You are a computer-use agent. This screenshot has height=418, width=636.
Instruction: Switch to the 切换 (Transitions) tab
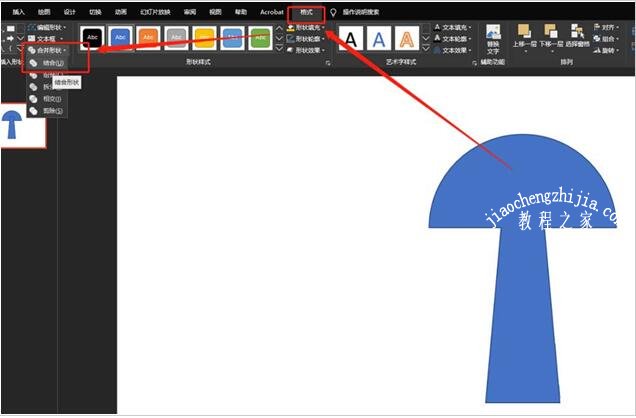click(x=95, y=12)
